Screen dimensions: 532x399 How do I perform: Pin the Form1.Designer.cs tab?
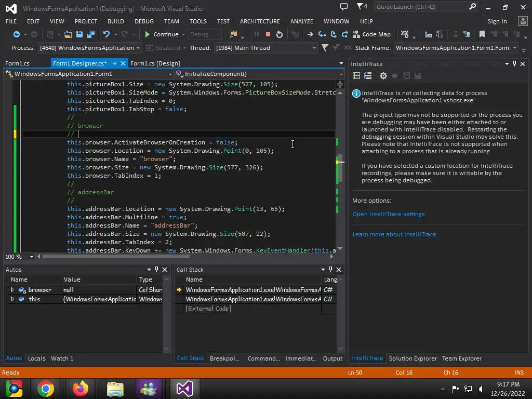click(114, 63)
